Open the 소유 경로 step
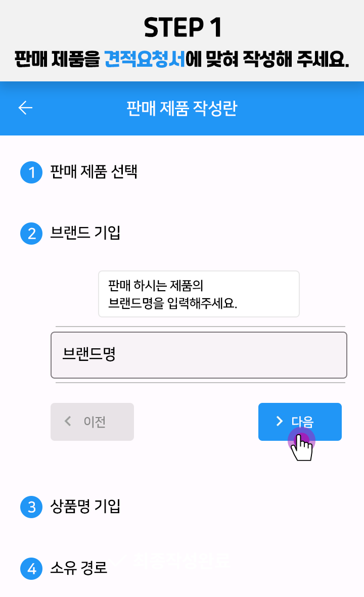Image resolution: width=364 pixels, height=597 pixels. (79, 569)
